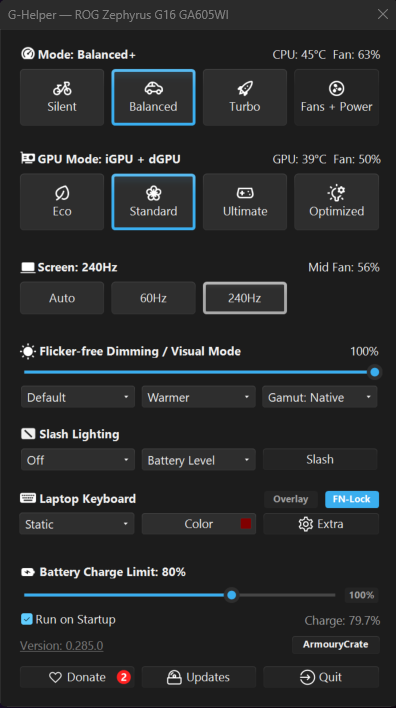Click the Charge: 79.7% text

[x=342, y=621]
